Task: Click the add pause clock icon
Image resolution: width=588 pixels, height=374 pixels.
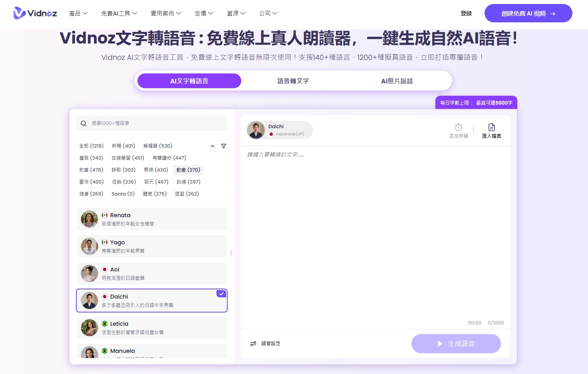Action: coord(459,127)
